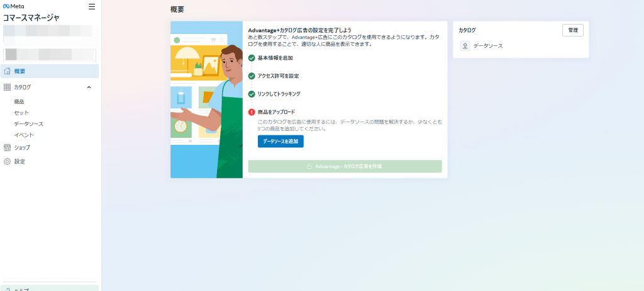
Task: Click Advantage+ カタログ広告を作成 button
Action: coord(345,166)
